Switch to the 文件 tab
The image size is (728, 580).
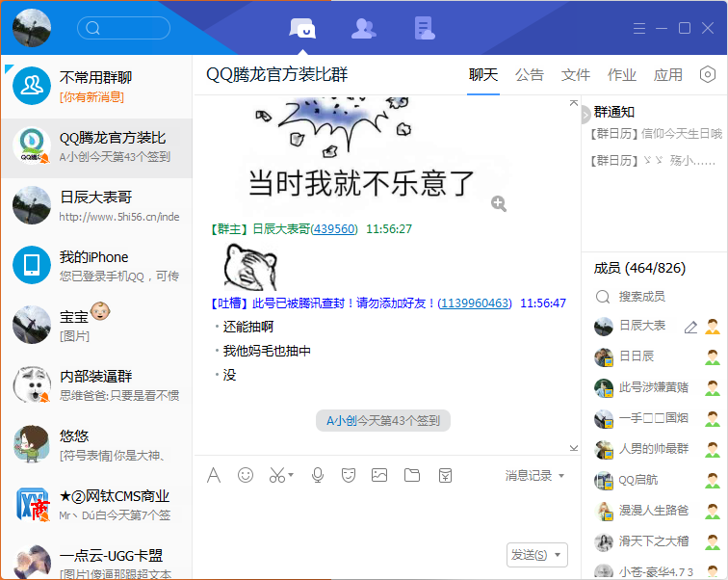pos(576,75)
